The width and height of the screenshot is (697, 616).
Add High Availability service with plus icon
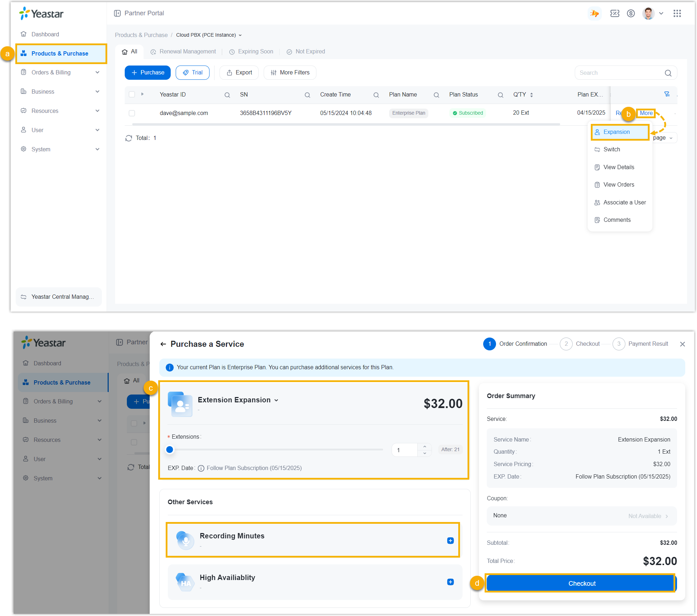450,582
